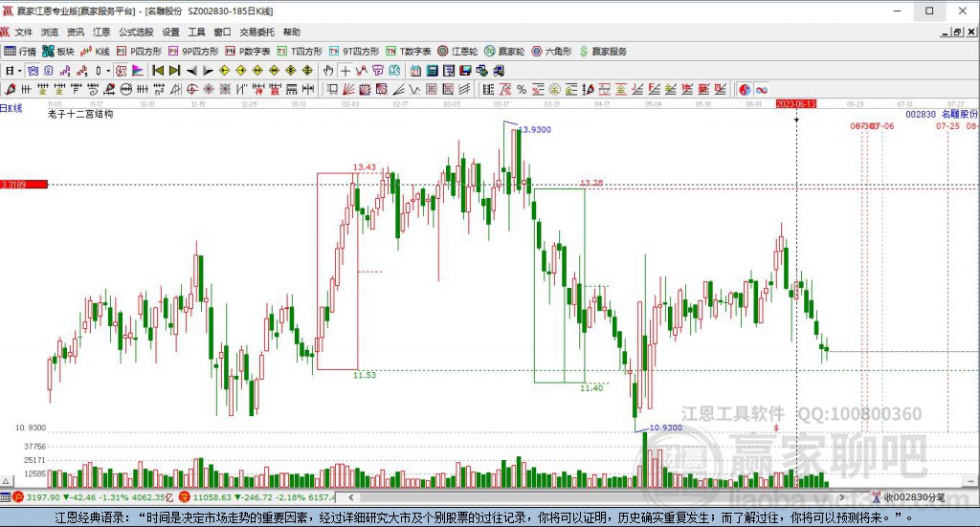Select the red target circle tool
Viewport: 980px width, 527px height.
(192, 89)
